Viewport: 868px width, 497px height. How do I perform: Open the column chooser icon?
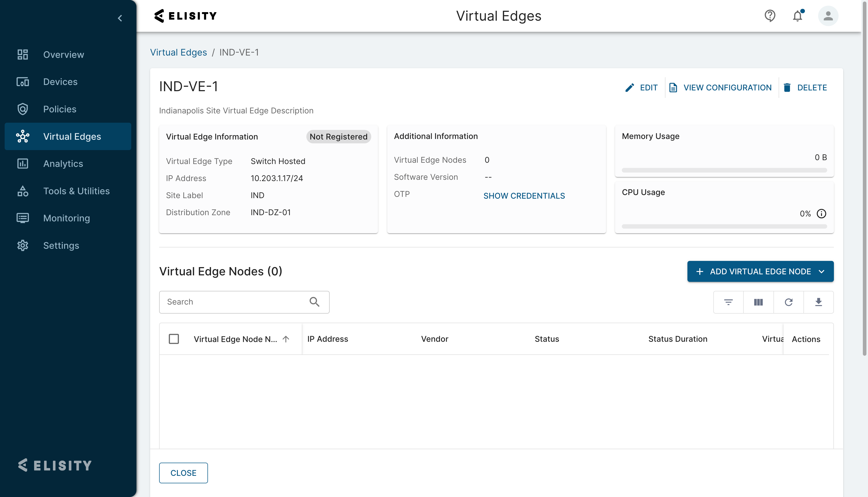[758, 302]
